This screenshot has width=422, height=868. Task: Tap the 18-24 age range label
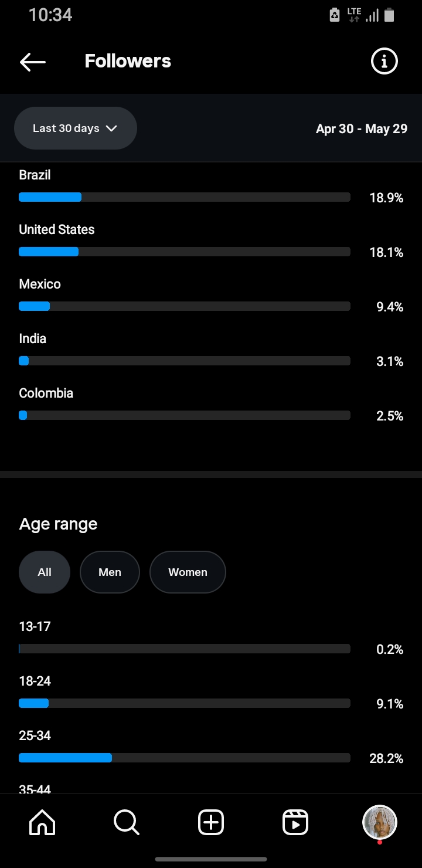click(x=35, y=681)
